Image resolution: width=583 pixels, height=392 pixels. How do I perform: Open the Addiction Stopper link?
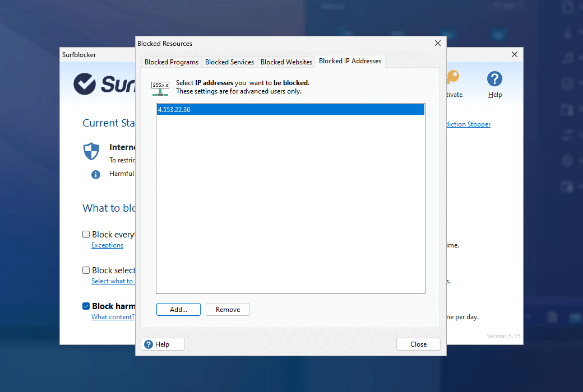pos(469,124)
